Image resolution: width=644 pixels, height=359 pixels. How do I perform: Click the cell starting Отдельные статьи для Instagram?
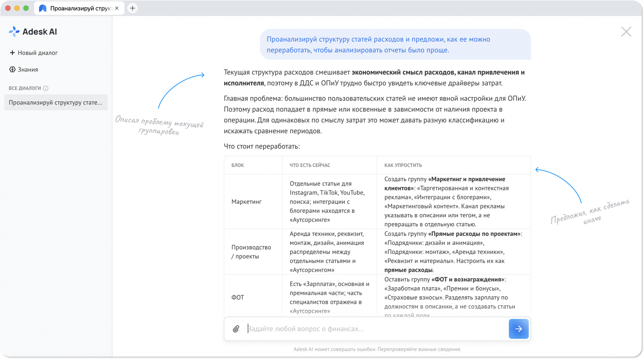(x=329, y=202)
